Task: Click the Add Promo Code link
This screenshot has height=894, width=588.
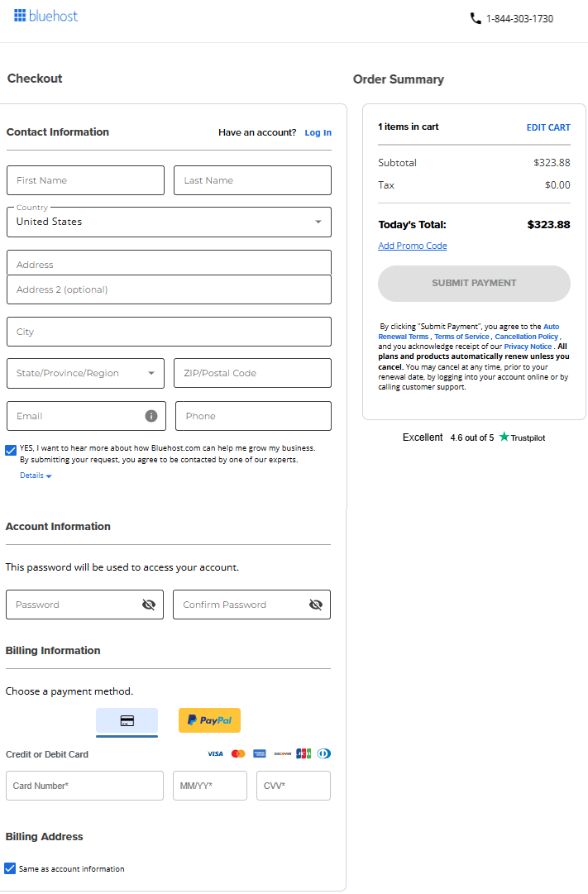Action: point(412,246)
